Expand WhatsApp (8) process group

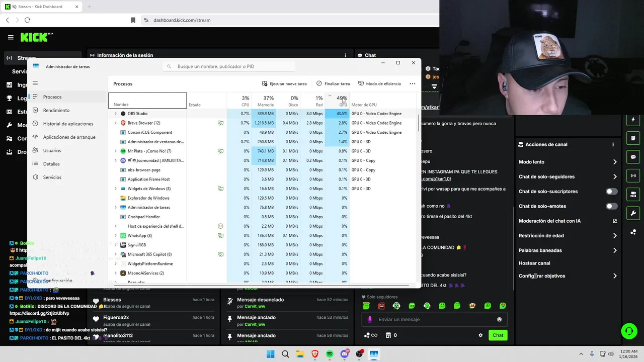(x=116, y=235)
